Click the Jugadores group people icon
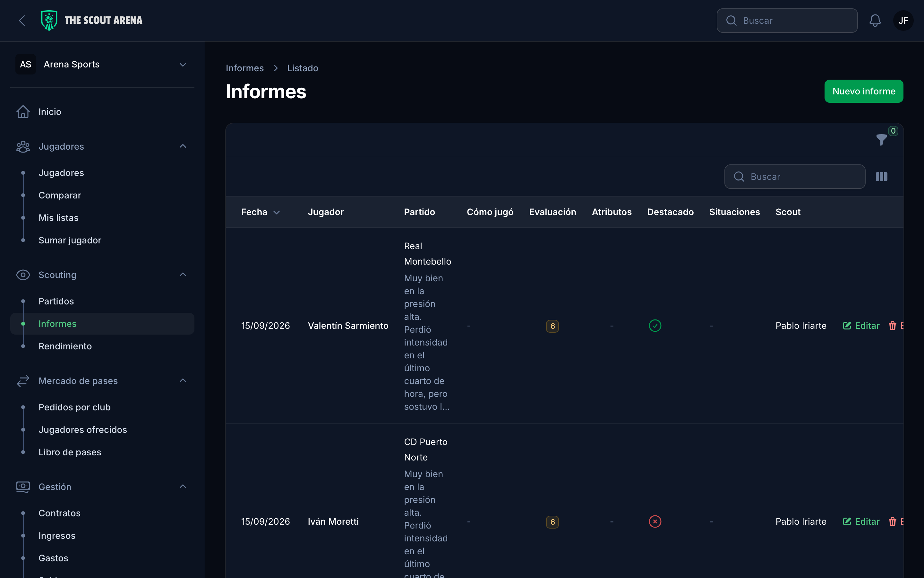This screenshot has width=924, height=578. coord(23,146)
